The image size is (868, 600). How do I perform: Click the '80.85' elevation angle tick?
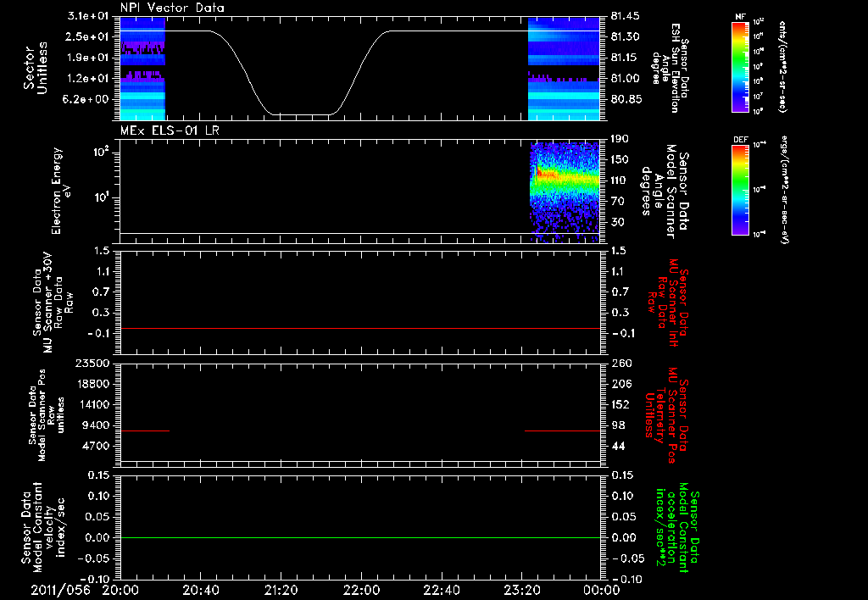point(625,99)
